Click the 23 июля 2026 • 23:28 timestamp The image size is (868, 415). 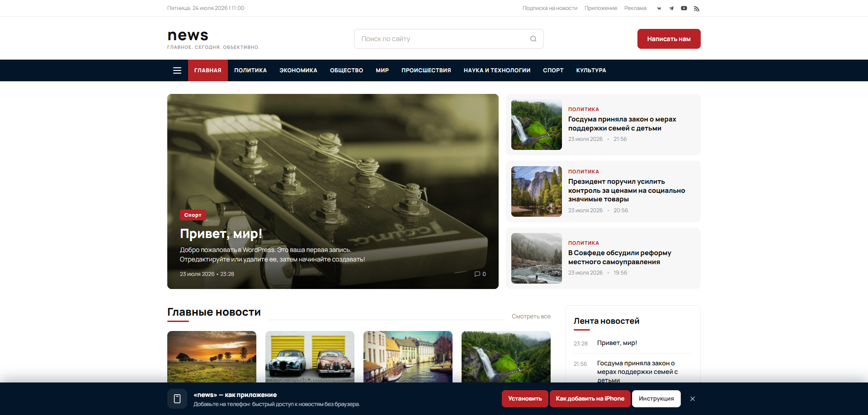[207, 274]
